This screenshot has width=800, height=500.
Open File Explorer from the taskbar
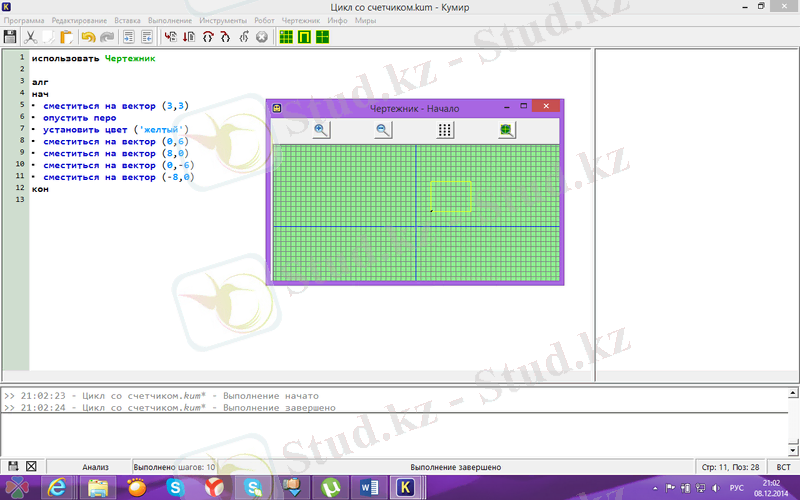tap(97, 488)
